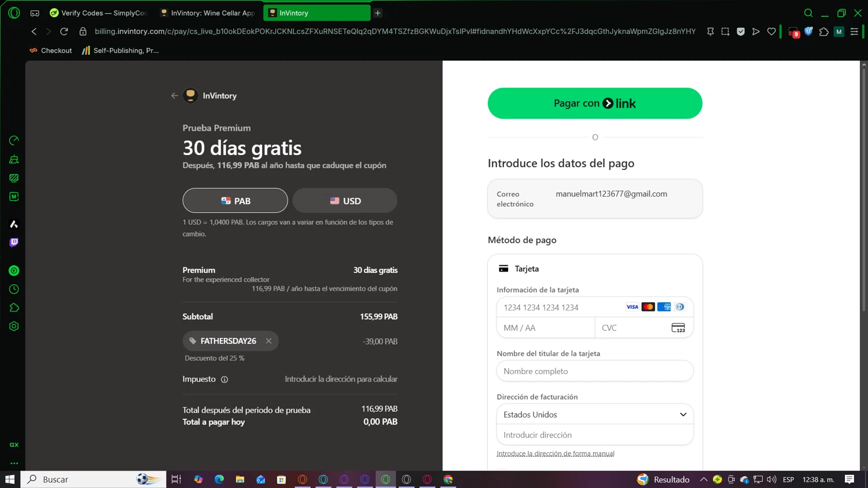Viewport: 868px width, 488px height.
Task: Open the checkmark shield icon in the address bar
Action: (741, 32)
